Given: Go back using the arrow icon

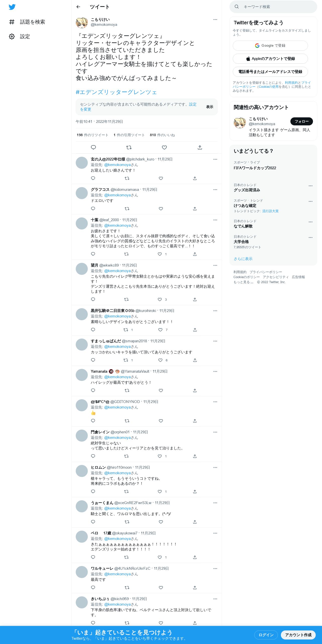Looking at the screenshot, I should [78, 7].
